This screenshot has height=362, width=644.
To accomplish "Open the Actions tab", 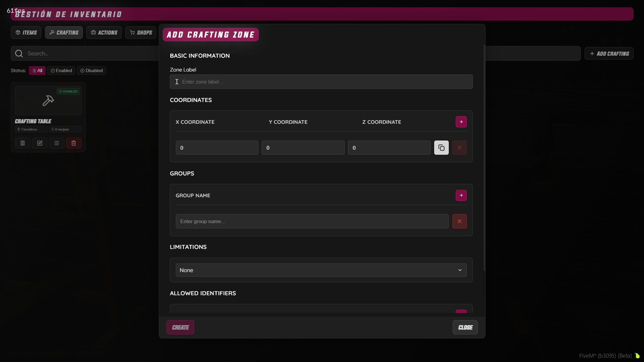I will 104,32.
